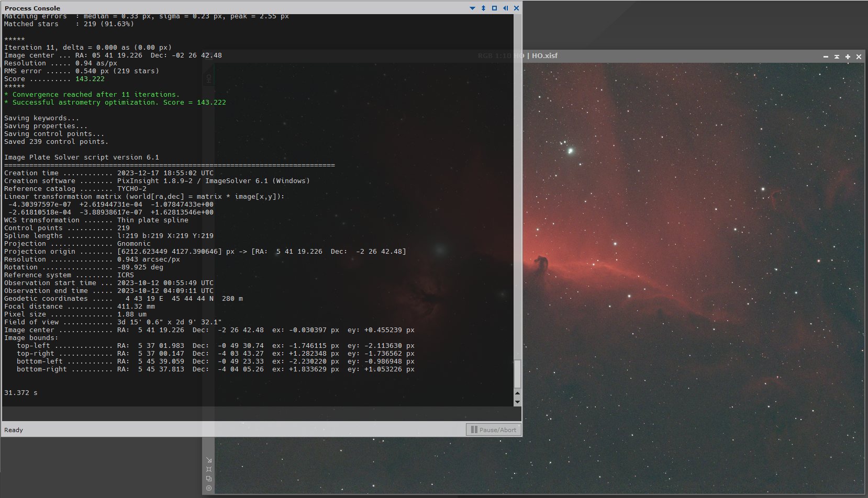This screenshot has height=498, width=868.
Task: Click the elapsed time '31.372 s' text
Action: pos(21,393)
